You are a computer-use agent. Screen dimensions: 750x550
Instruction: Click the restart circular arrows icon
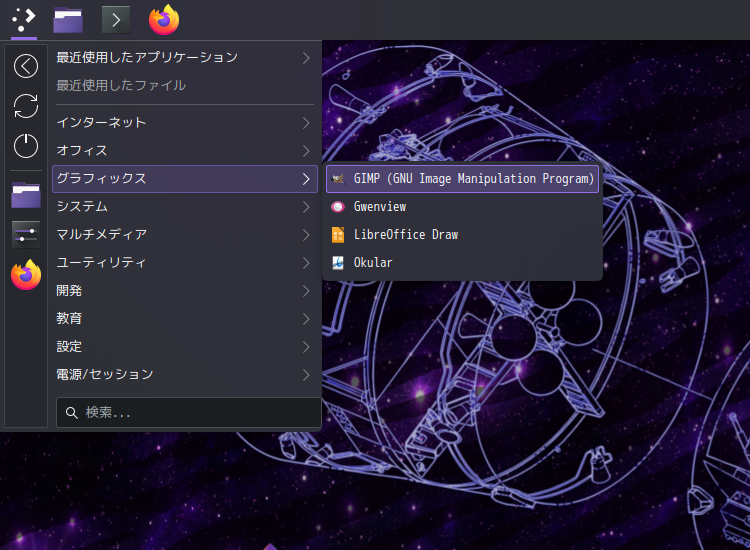[x=26, y=106]
